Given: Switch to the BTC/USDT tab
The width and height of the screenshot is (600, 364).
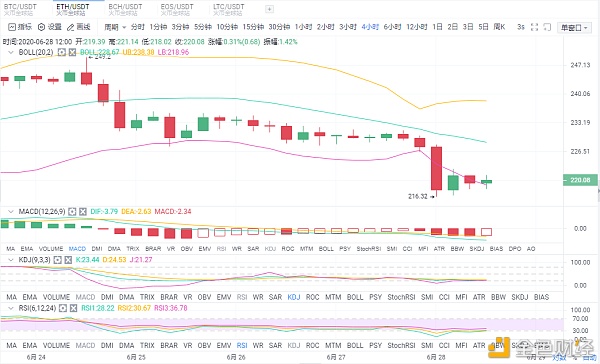Looking at the screenshot, I should coord(20,9).
